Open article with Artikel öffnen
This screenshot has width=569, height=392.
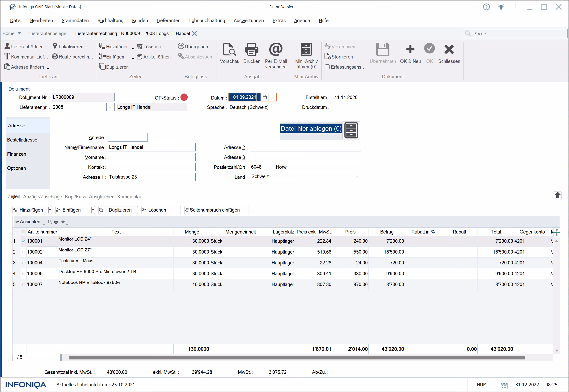154,57
